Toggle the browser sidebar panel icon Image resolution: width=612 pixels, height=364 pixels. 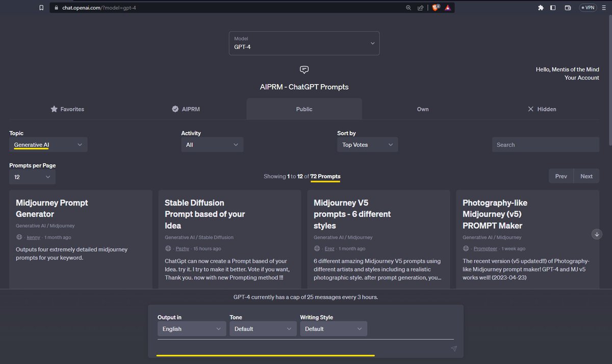553,8
